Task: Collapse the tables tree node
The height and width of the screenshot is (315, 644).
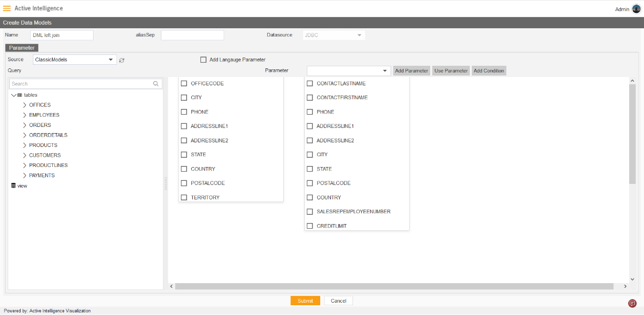Action: [x=14, y=95]
